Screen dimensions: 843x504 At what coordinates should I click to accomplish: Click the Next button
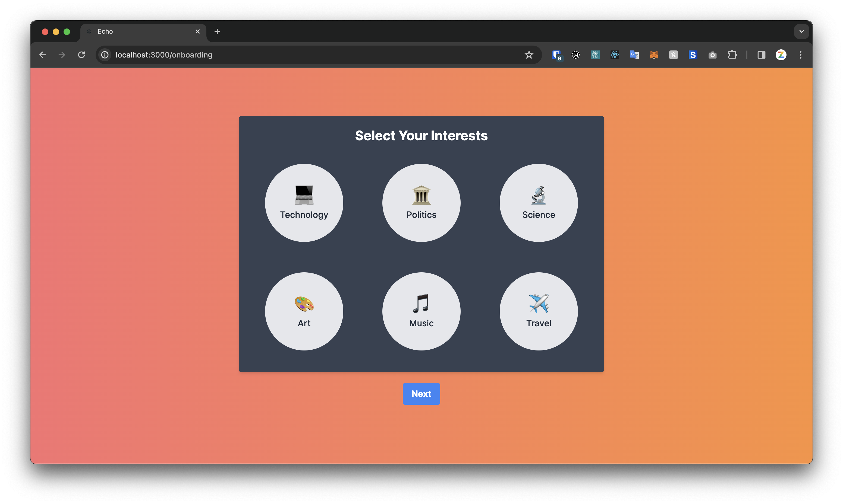pos(421,394)
